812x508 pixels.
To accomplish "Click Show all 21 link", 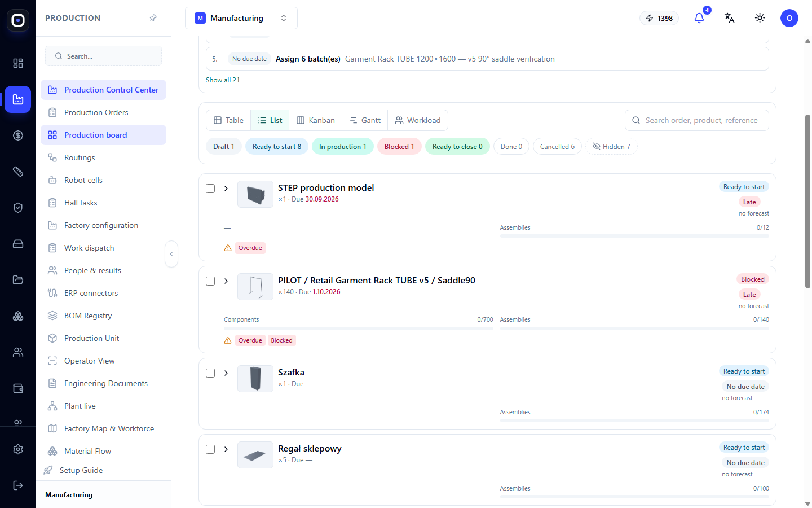I will 223,80.
